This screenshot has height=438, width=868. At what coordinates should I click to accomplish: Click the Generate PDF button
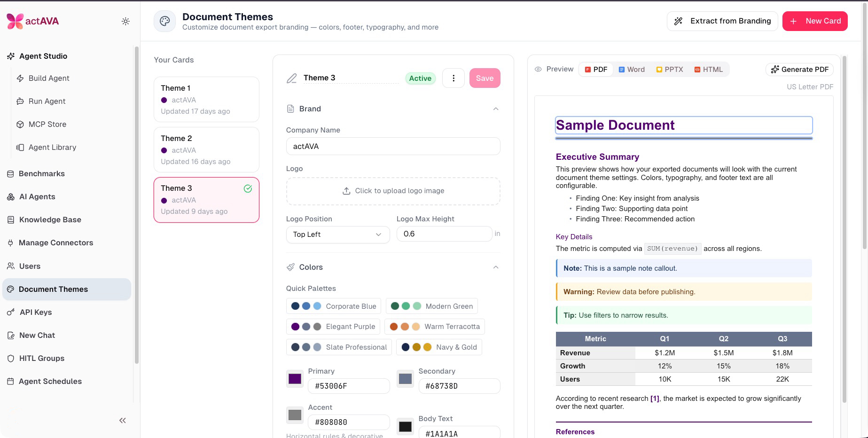click(799, 70)
